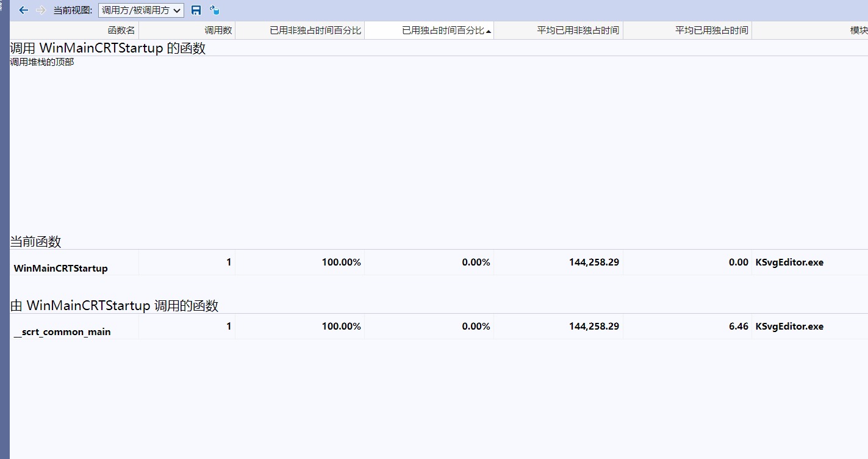868x459 pixels.
Task: Click call count 1 in the __scrt_common_main row
Action: click(229, 327)
